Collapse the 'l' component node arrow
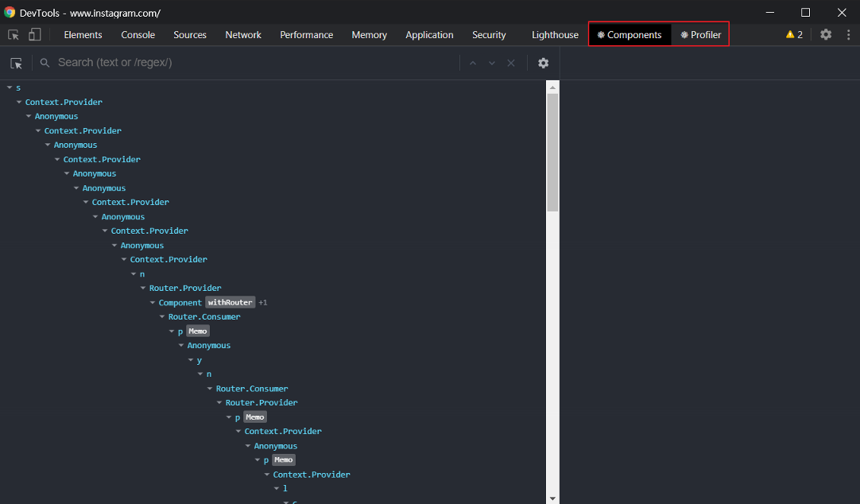This screenshot has width=860, height=504. point(277,488)
